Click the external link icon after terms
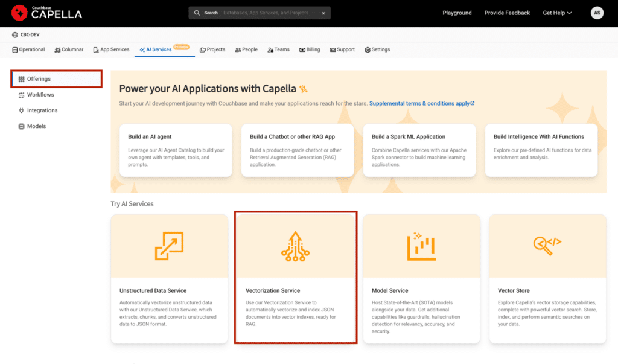Viewport: 618px width, 364px height. [473, 103]
